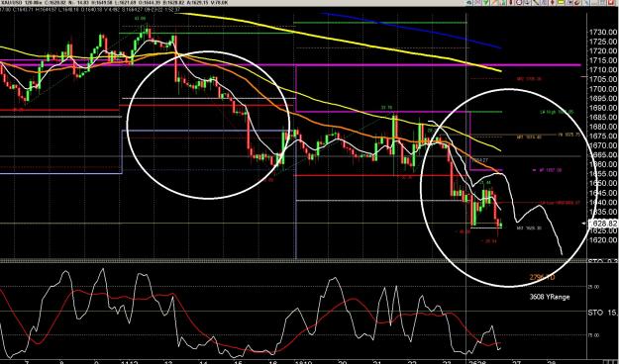This screenshot has width=619, height=364.
Task: Click the red icon at toolbar's far right
Action: click(x=611, y=2)
